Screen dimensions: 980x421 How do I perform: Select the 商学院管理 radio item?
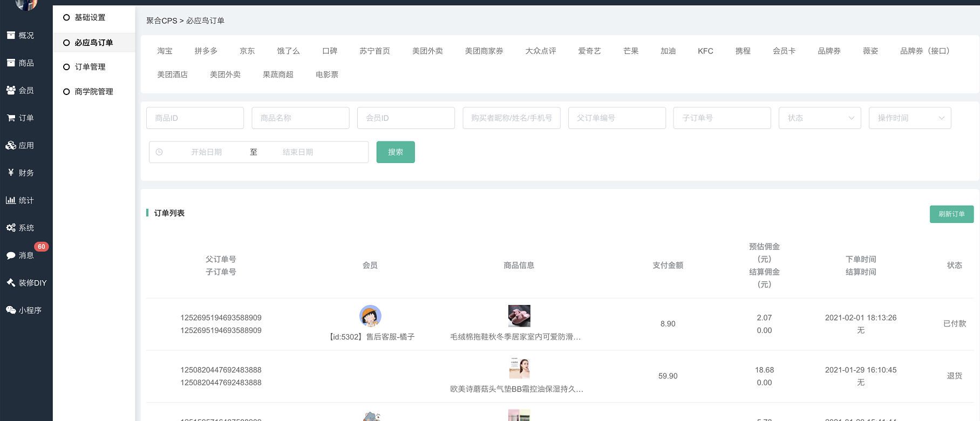click(66, 92)
